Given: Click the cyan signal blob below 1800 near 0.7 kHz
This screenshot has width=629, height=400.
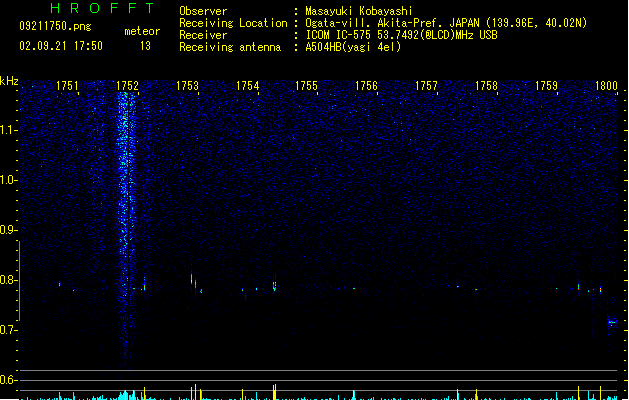Looking at the screenshot, I should pos(612,322).
